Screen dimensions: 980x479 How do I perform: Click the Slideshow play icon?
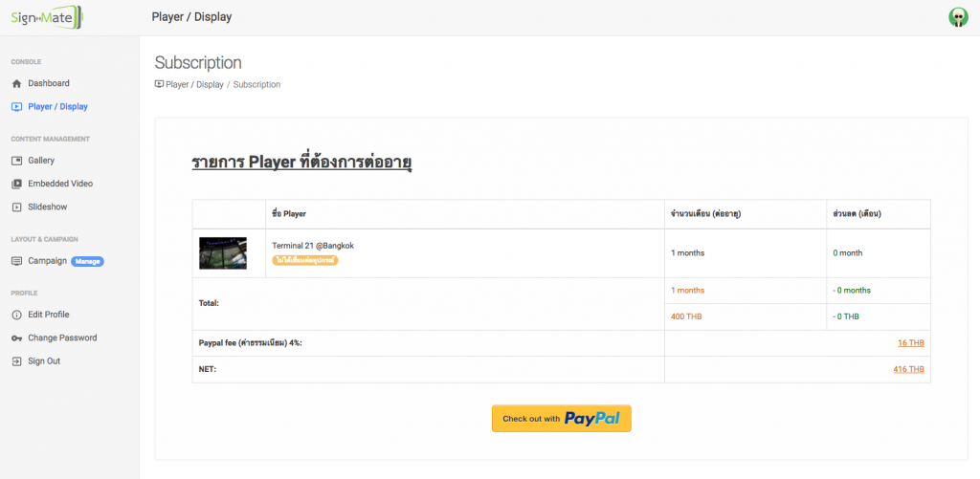pos(16,207)
